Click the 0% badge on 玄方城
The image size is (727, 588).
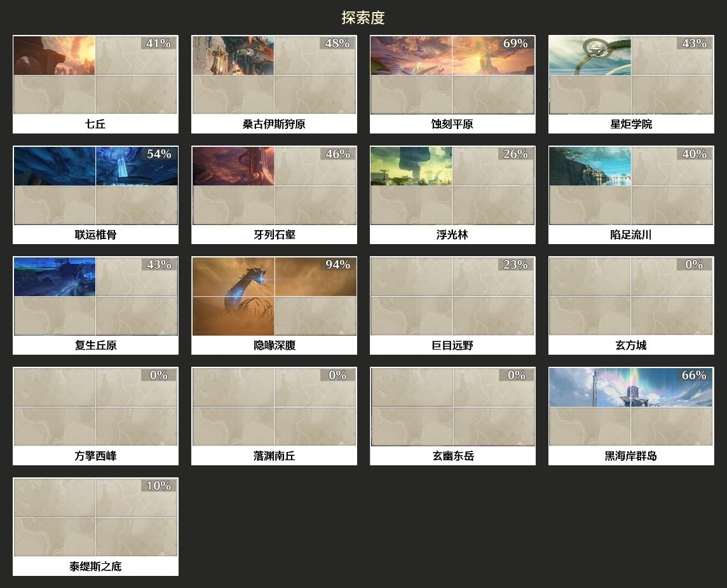(694, 264)
